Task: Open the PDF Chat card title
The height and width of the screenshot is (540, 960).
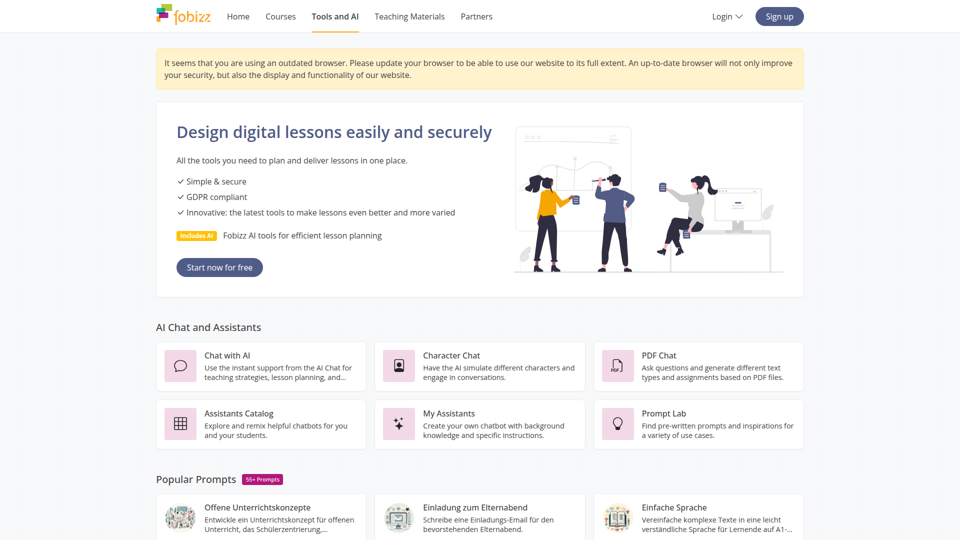Action: coord(659,356)
